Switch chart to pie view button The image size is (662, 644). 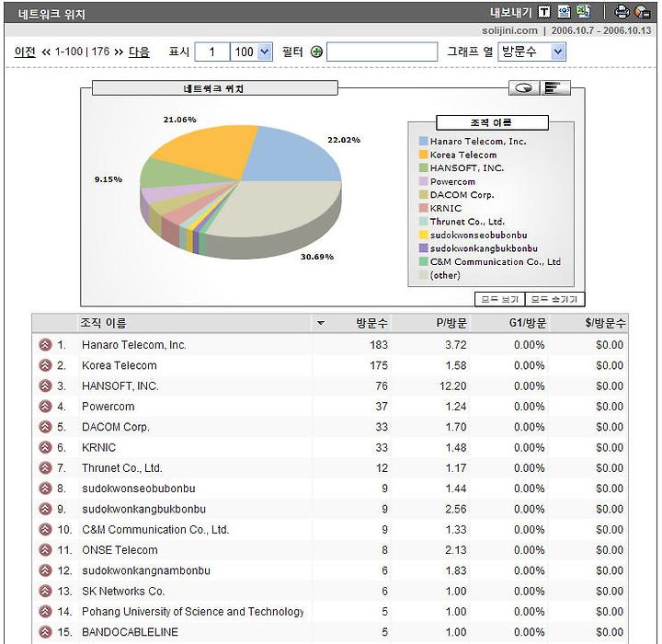[524, 88]
